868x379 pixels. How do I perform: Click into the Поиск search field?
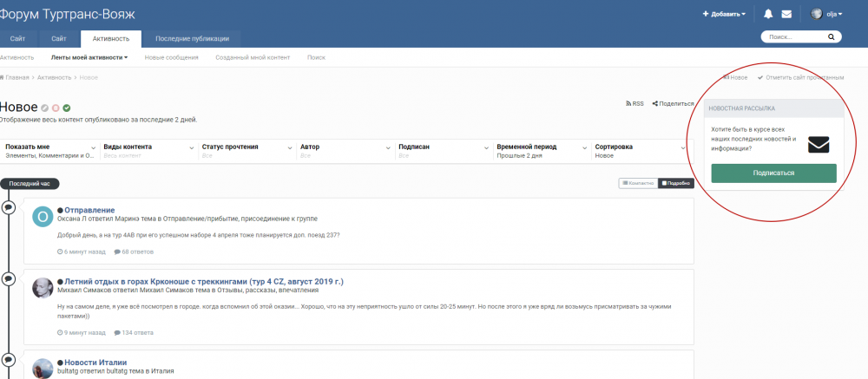[792, 37]
